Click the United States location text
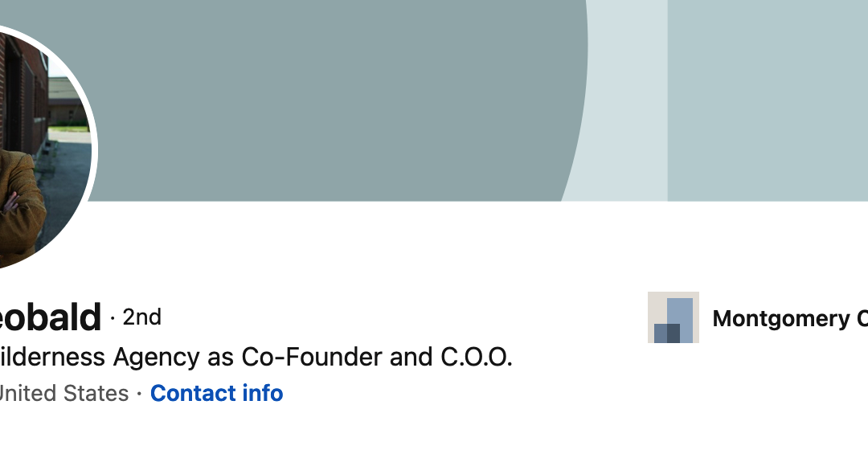868x458 pixels. [63, 394]
